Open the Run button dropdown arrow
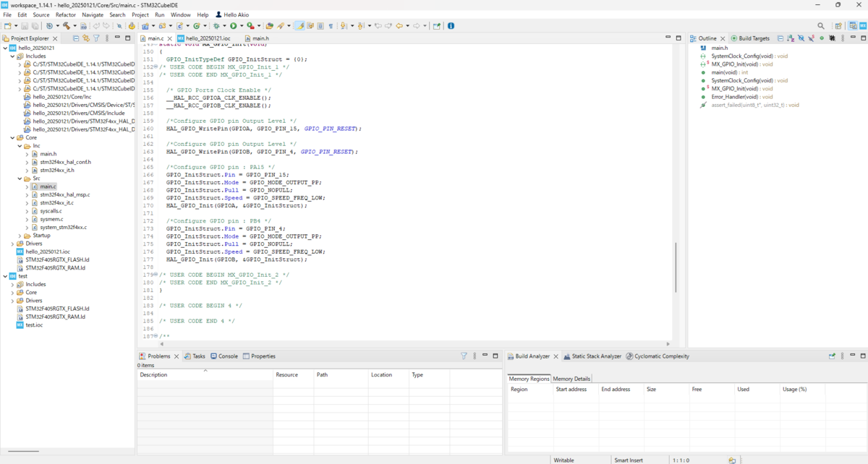 pyautogui.click(x=242, y=26)
